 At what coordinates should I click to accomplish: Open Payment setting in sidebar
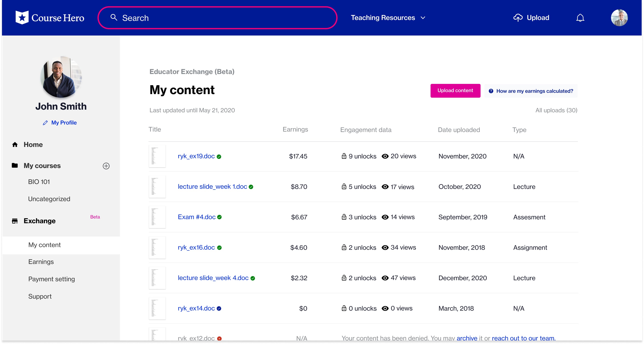point(52,279)
